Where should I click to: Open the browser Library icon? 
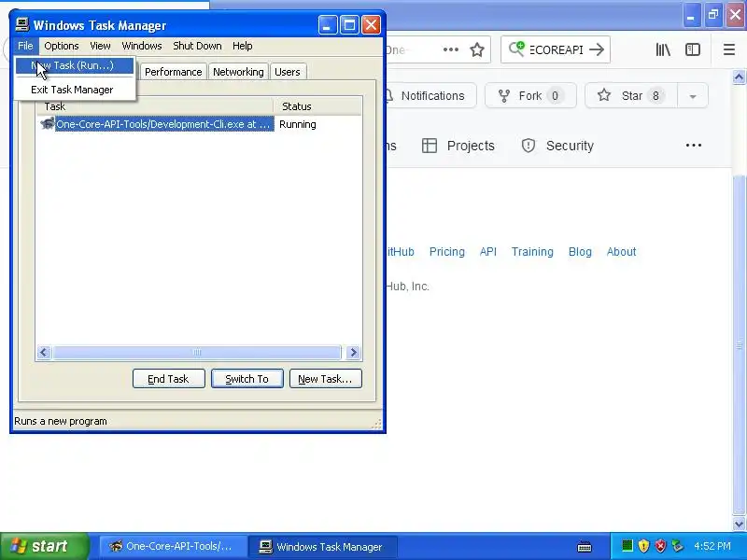pyautogui.click(x=663, y=49)
